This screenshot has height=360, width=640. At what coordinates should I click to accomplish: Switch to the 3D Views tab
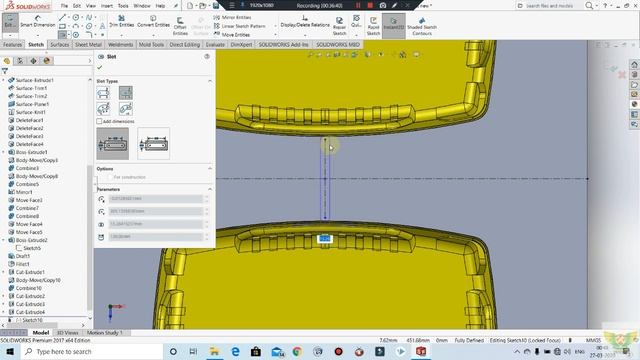67,333
